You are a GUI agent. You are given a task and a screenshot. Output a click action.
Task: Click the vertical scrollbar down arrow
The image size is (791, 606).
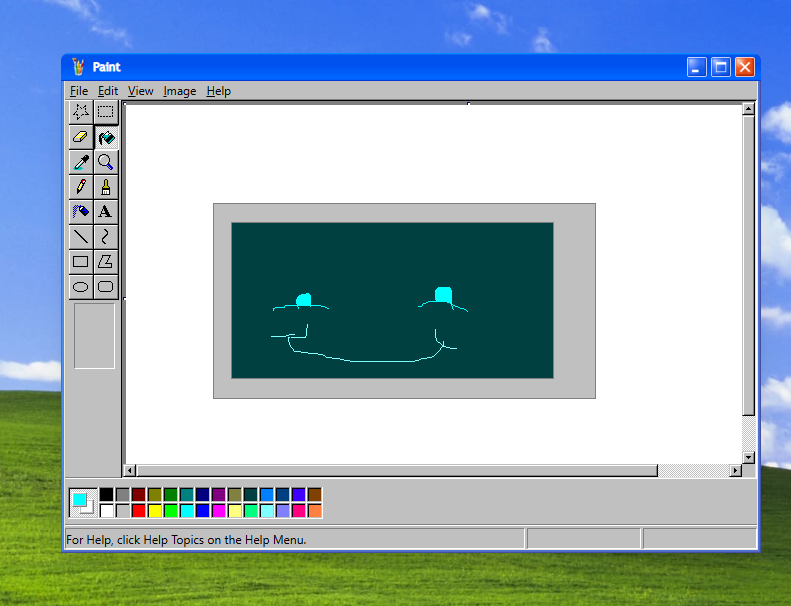coord(749,457)
